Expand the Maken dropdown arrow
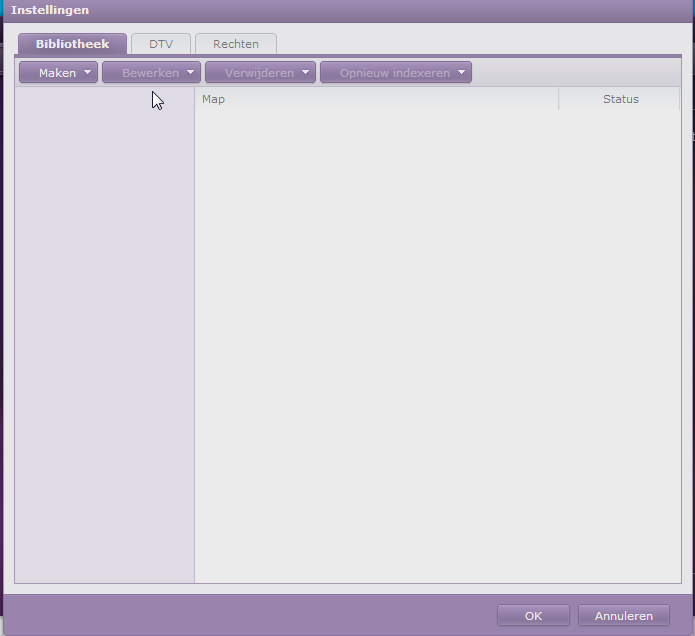Viewport: 695px width, 636px height. [88, 73]
